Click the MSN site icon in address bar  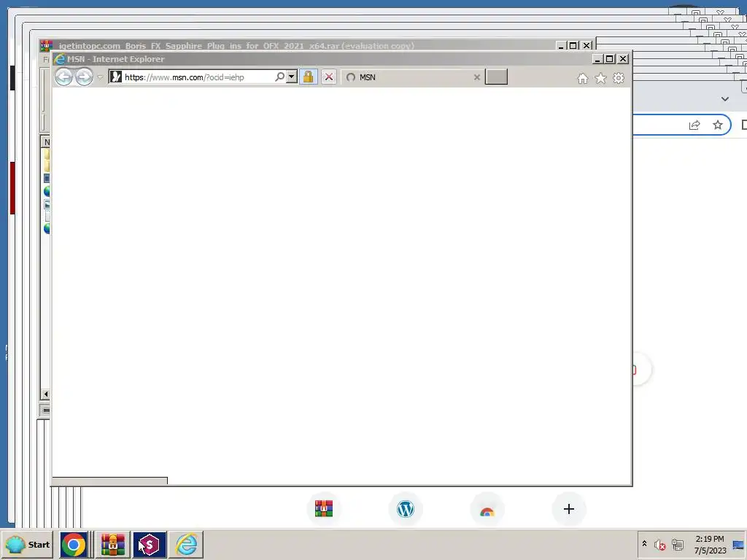tap(116, 77)
